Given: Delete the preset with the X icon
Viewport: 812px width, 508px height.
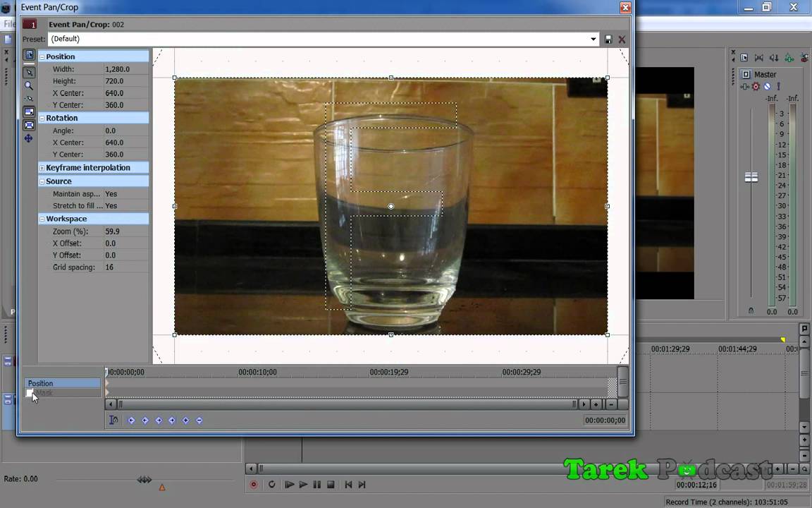Looking at the screenshot, I should coord(622,40).
